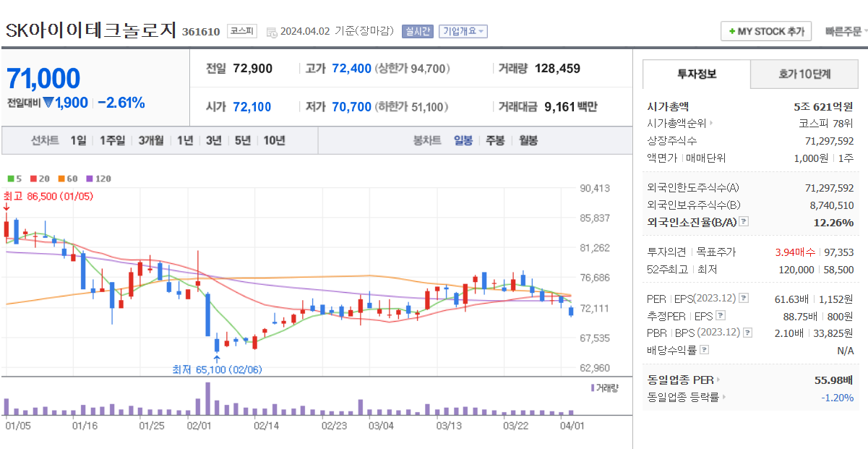This screenshot has height=449, width=868.
Task: Show the 월봉 monthly candle chart
Action: [528, 140]
